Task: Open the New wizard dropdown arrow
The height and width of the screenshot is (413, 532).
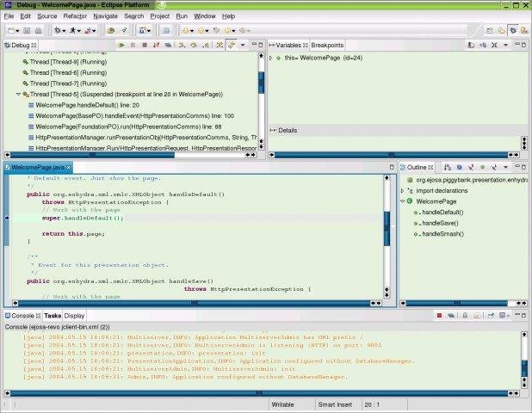Action: point(17,31)
